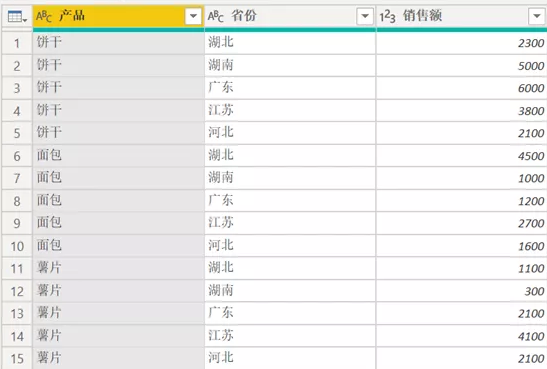This screenshot has height=369, width=547.
Task: Select row number 7
Action: click(17, 179)
